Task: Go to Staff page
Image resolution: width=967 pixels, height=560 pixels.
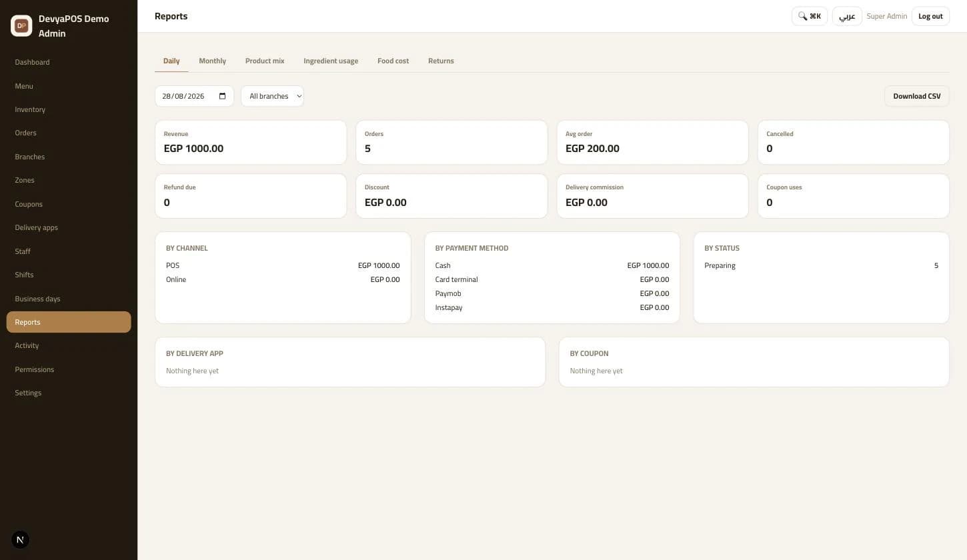Action: [69, 251]
